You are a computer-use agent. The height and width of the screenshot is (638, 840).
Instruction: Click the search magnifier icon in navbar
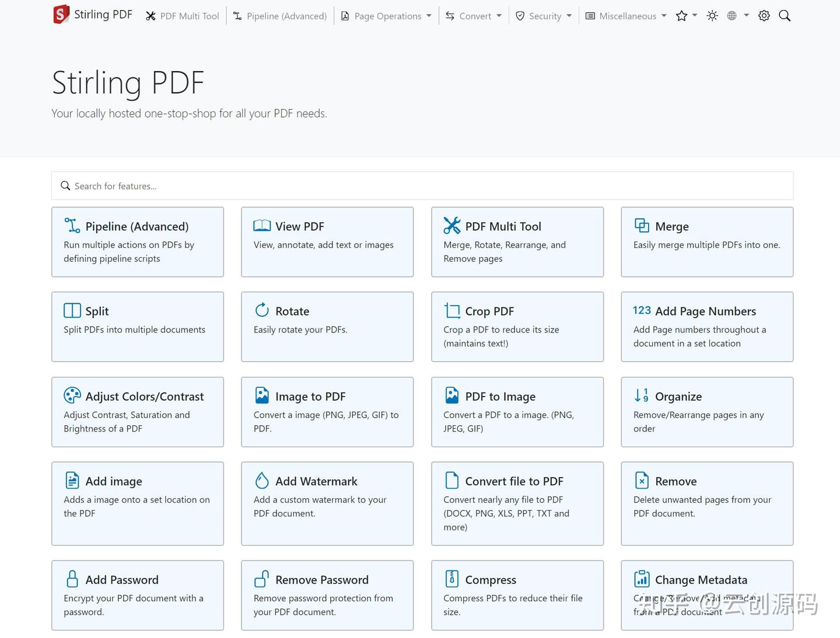pyautogui.click(x=785, y=16)
